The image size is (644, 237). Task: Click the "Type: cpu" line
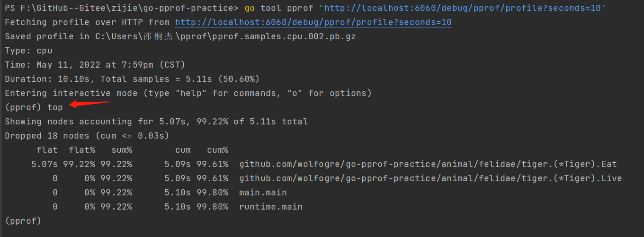28,51
